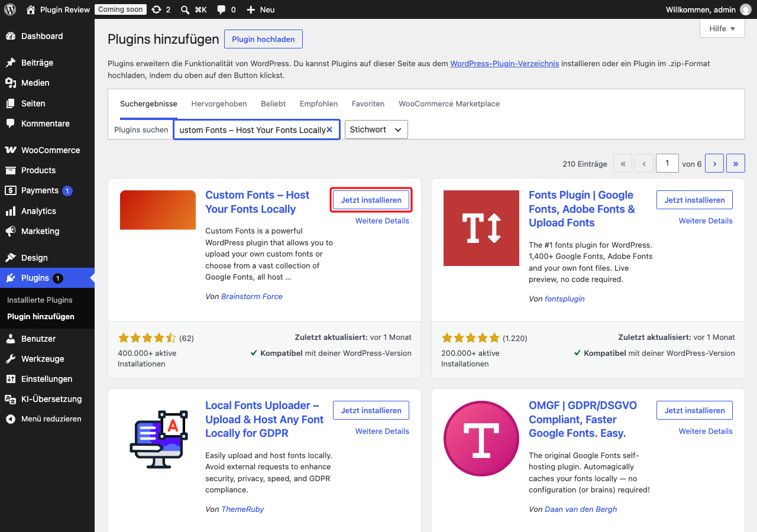Click the current page number field
757x532 pixels.
pos(667,163)
